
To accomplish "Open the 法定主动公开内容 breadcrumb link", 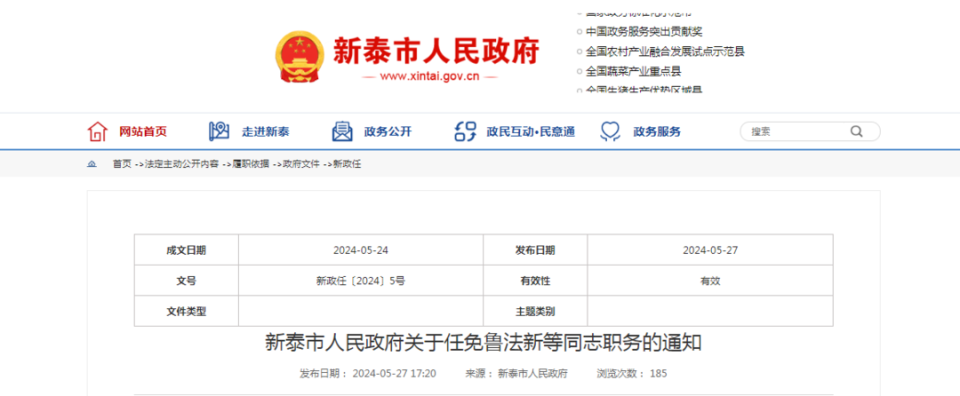I will pos(181,164).
